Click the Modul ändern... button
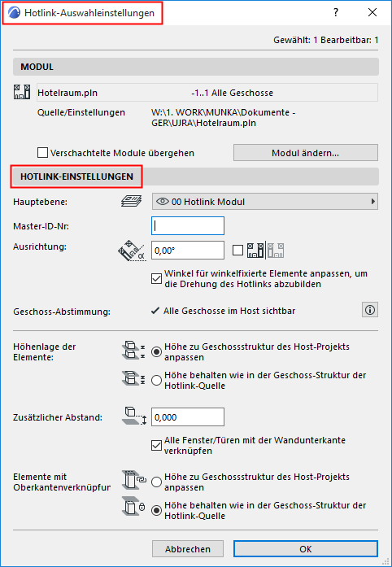Viewport: 392px width, 567px height. coord(306,153)
